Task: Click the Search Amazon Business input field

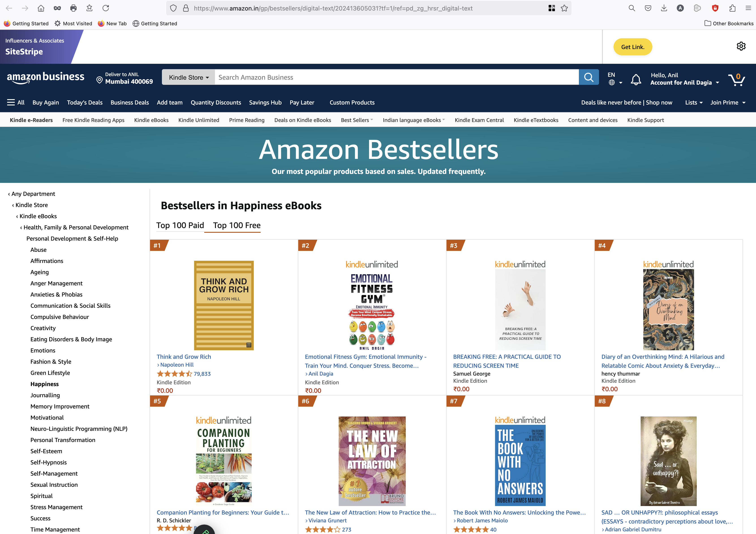Action: click(x=397, y=77)
